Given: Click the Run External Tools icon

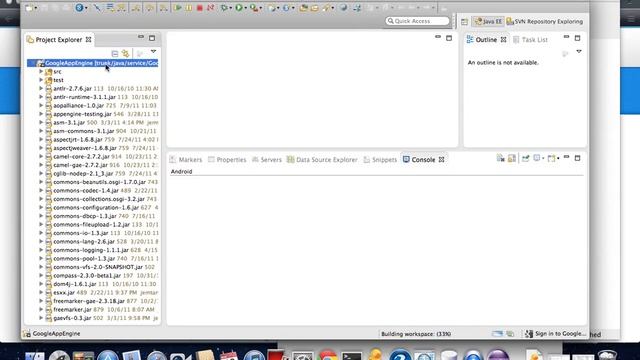Looking at the screenshot, I should tap(254, 8).
